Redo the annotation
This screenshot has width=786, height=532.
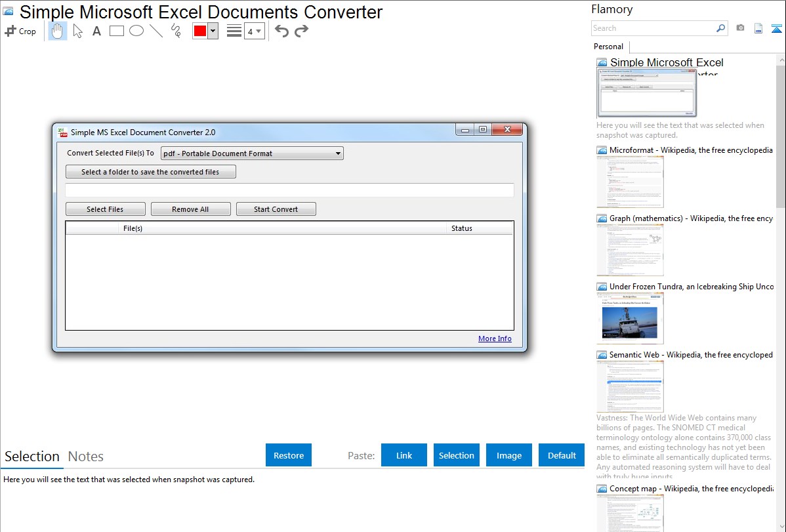pyautogui.click(x=301, y=31)
